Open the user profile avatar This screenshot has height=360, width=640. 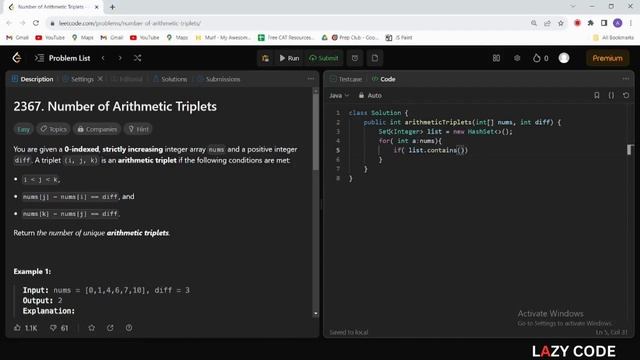point(564,58)
